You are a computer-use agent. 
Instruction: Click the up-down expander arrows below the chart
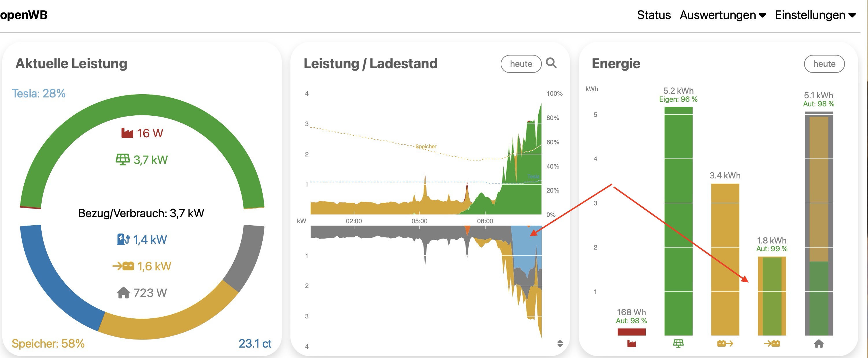click(560, 343)
